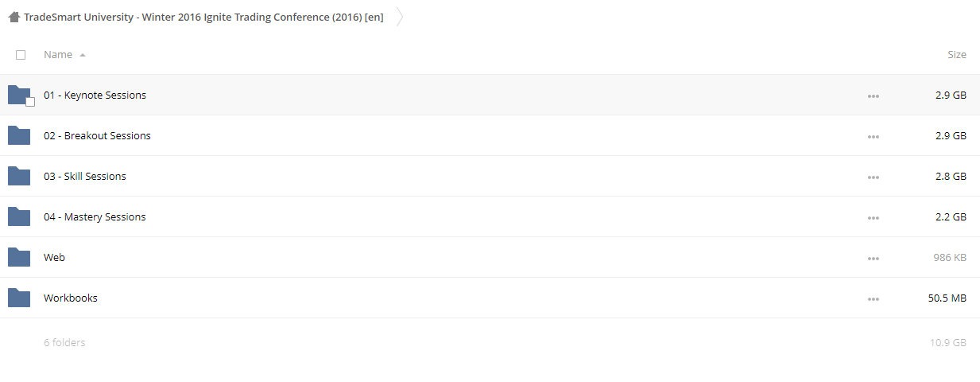Open the 03 - Skill Sessions folder name
The width and height of the screenshot is (980, 382).
pyautogui.click(x=85, y=176)
